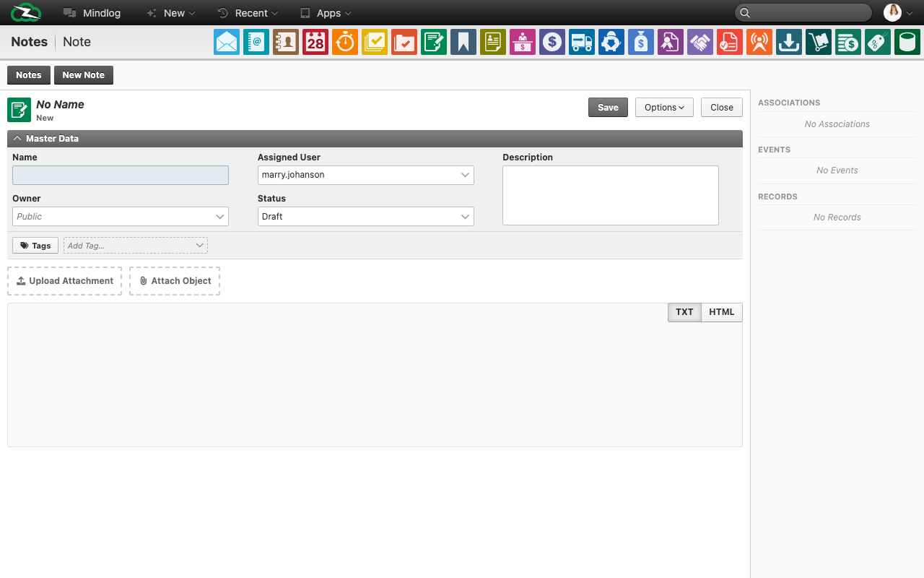Open the green Notes app icon in toolbar
Viewport: 924px width, 578px height.
point(434,42)
